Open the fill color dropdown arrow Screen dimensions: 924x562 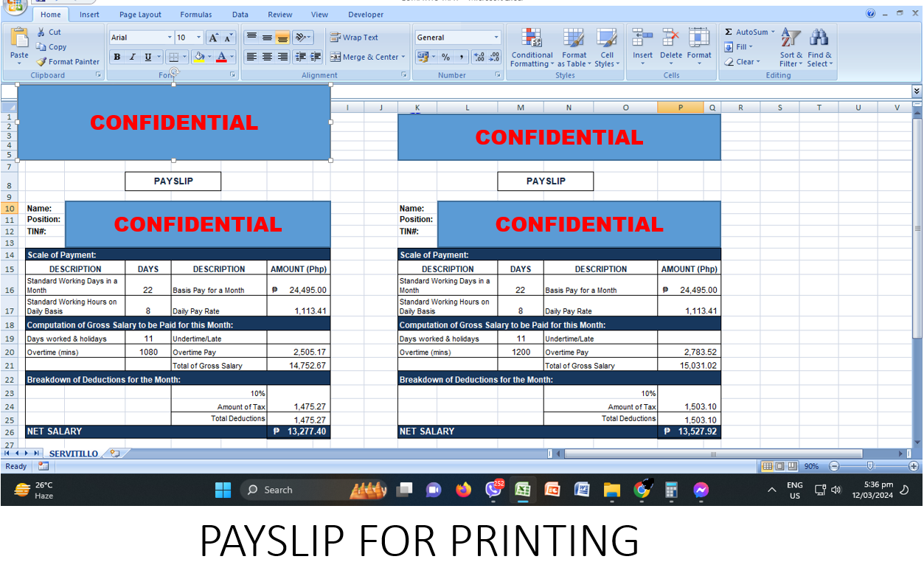[209, 57]
